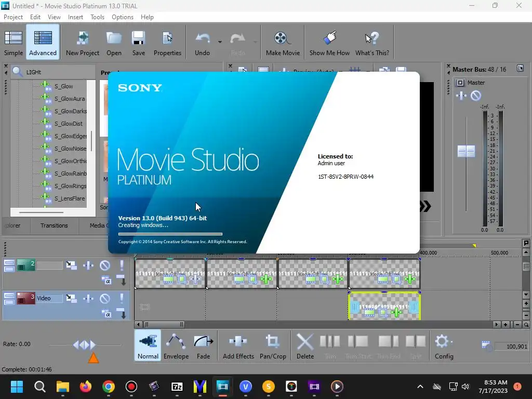Select the S_GlowNoise effect
The width and height of the screenshot is (532, 399).
pos(70,149)
